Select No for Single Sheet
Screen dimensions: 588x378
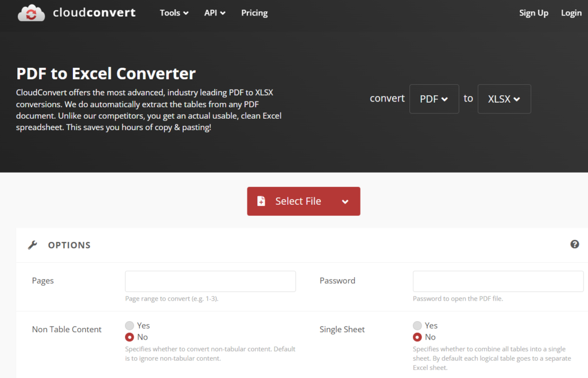click(x=416, y=337)
